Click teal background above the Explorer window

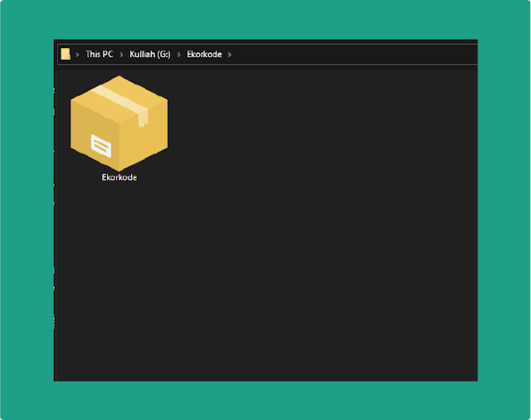(x=265, y=20)
